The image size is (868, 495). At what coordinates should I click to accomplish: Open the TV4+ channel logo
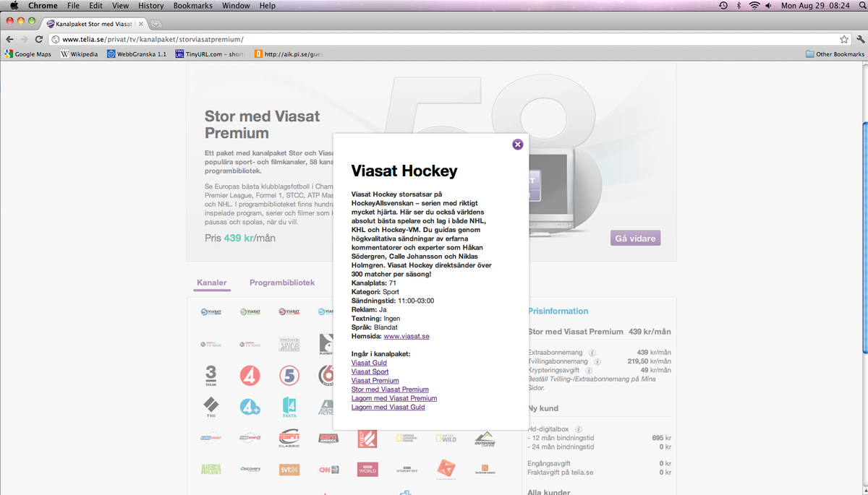[250, 407]
